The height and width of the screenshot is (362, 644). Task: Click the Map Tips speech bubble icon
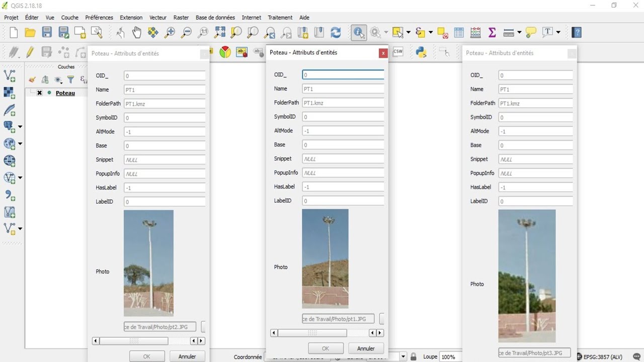click(x=531, y=33)
